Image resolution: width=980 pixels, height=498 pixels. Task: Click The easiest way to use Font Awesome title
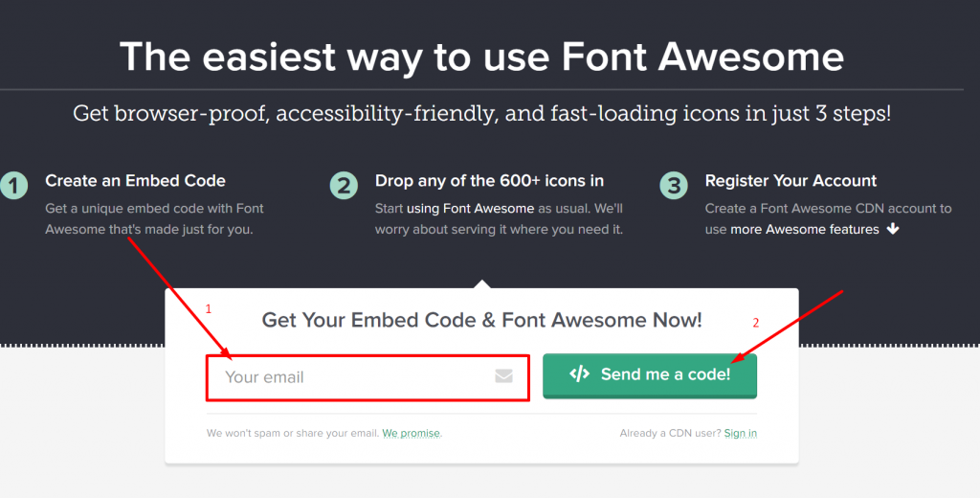click(482, 57)
